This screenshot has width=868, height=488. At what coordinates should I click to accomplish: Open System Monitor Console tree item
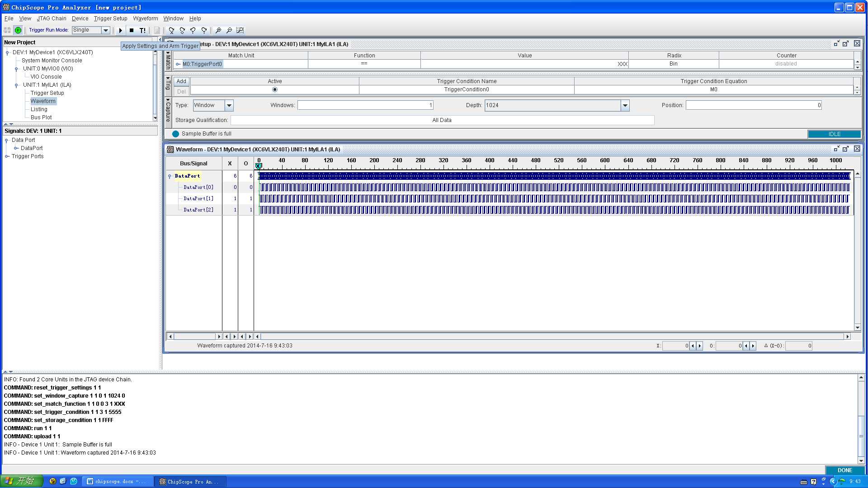52,61
